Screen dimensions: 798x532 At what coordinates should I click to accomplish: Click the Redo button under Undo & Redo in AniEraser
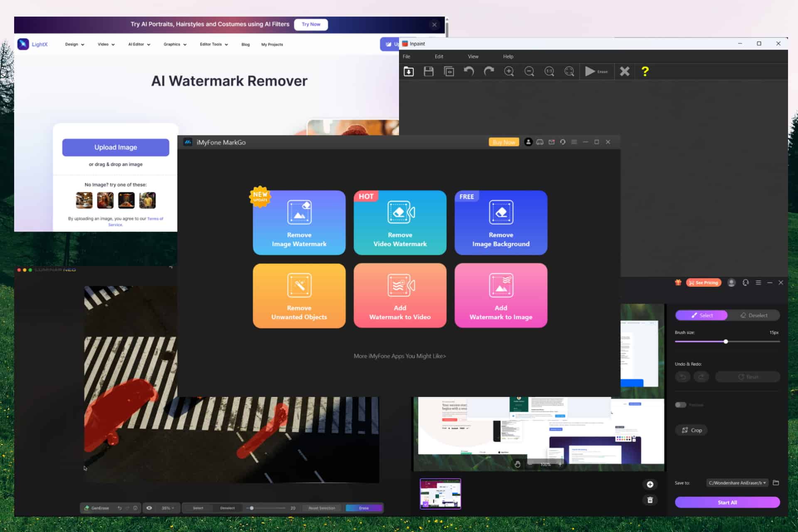tap(701, 377)
